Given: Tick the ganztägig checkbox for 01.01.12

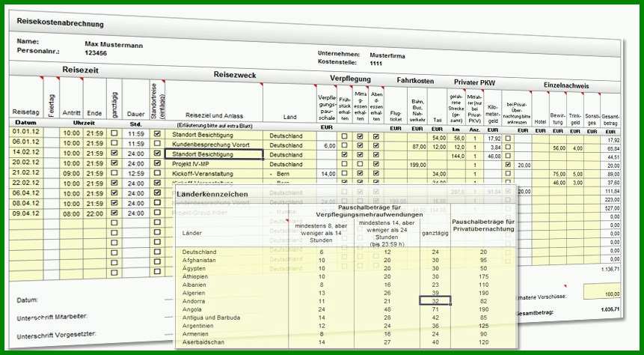Looking at the screenshot, I should tap(114, 133).
